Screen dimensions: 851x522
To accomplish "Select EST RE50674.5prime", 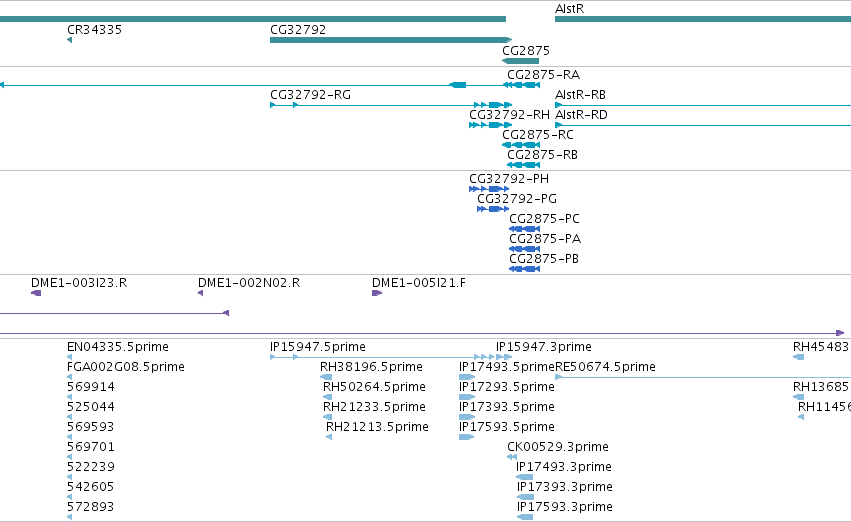I will click(x=703, y=377).
